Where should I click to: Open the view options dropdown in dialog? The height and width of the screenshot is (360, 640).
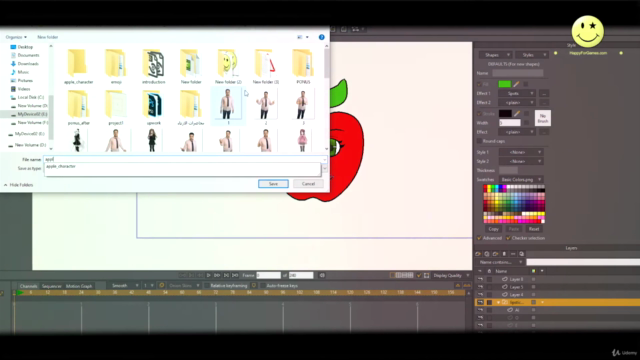tap(307, 37)
